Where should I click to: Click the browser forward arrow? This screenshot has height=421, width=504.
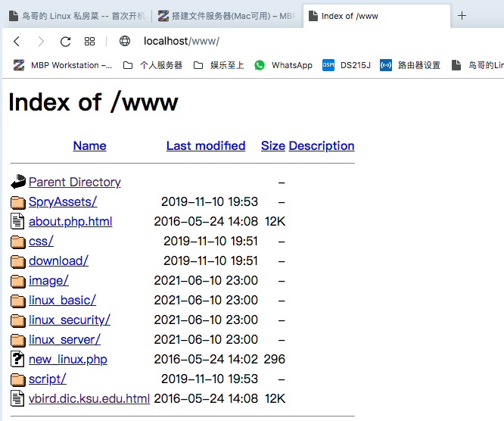click(41, 41)
